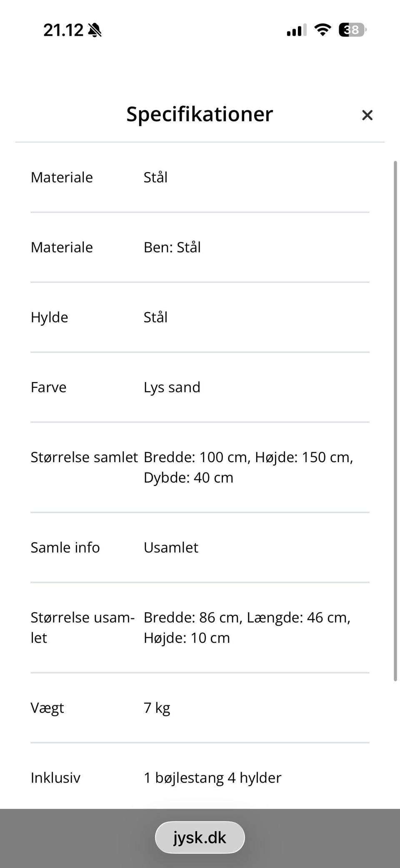Select the Ben: Stål materiale entry

click(172, 247)
